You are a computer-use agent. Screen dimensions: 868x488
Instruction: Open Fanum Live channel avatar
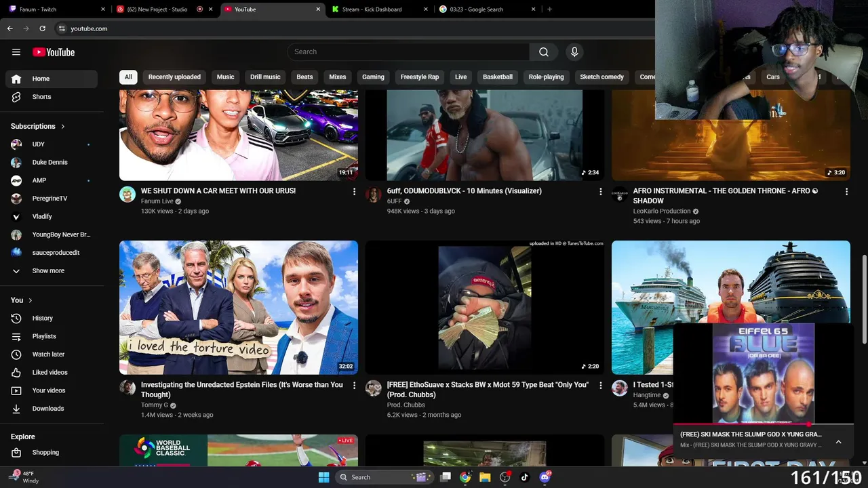click(127, 195)
